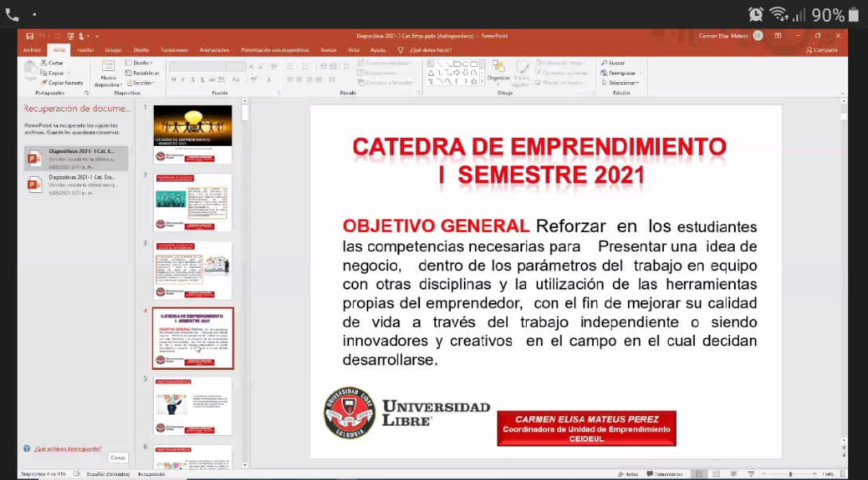Start slideshow from status bar icon
This screenshot has height=480, width=868.
coord(750,474)
